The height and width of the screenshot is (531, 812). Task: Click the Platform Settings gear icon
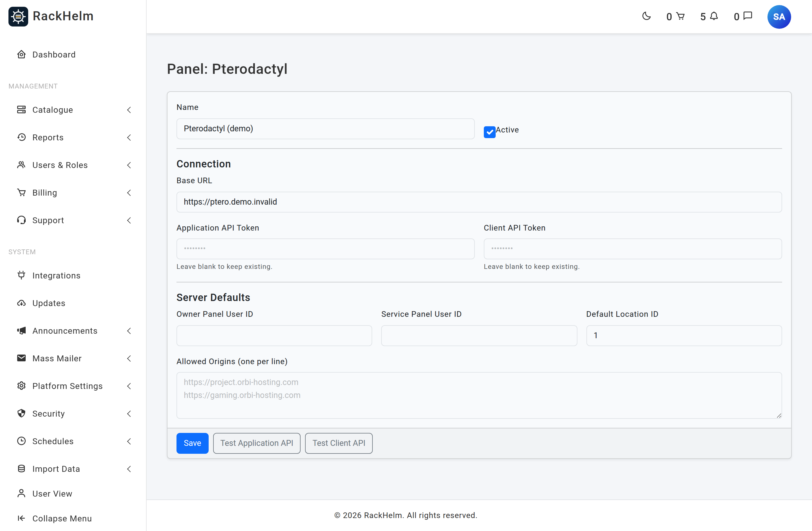click(x=21, y=386)
